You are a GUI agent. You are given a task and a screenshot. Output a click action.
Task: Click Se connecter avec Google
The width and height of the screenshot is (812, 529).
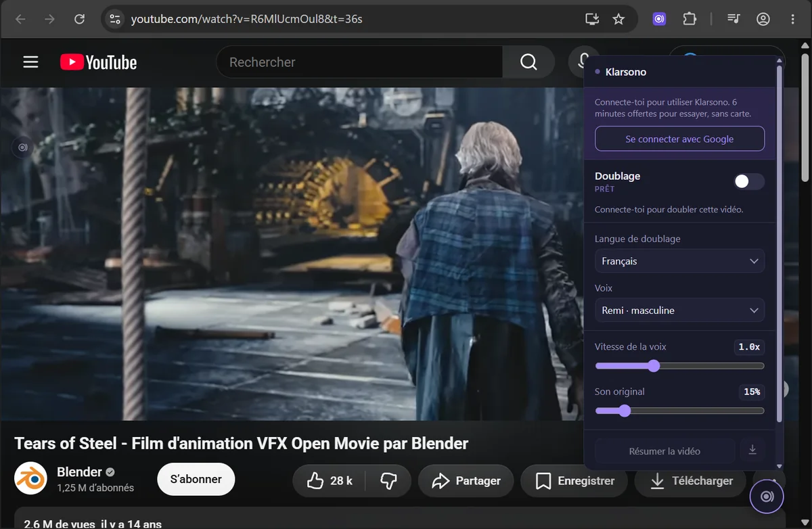(x=679, y=139)
